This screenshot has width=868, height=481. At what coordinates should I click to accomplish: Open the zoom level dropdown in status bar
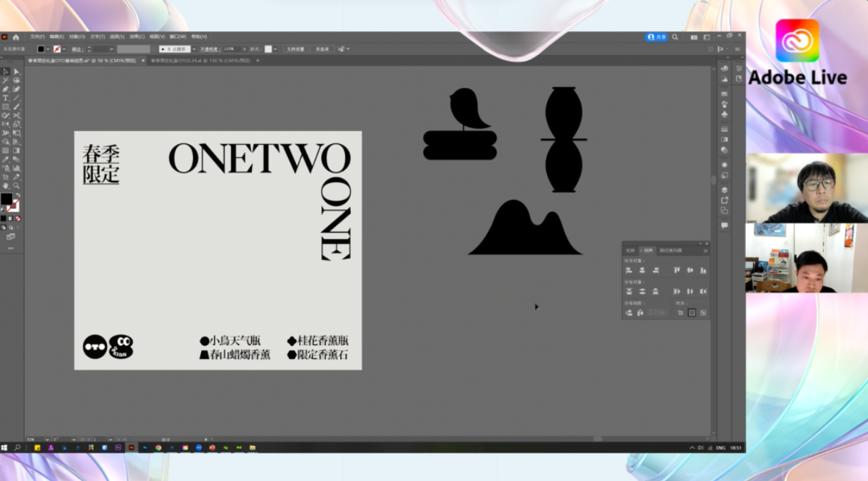[47, 439]
